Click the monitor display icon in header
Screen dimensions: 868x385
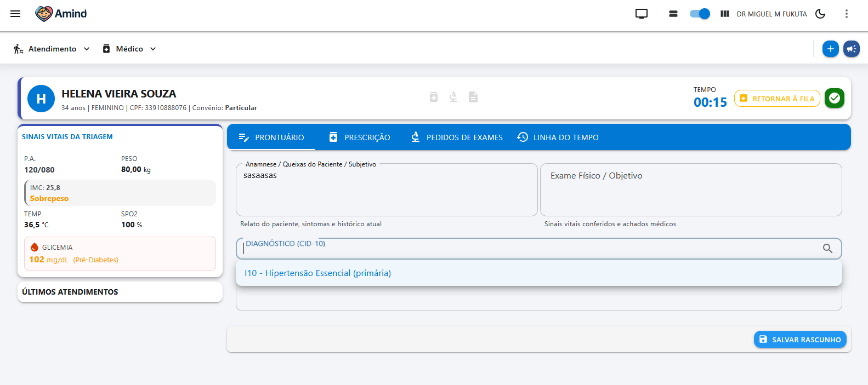coord(641,14)
